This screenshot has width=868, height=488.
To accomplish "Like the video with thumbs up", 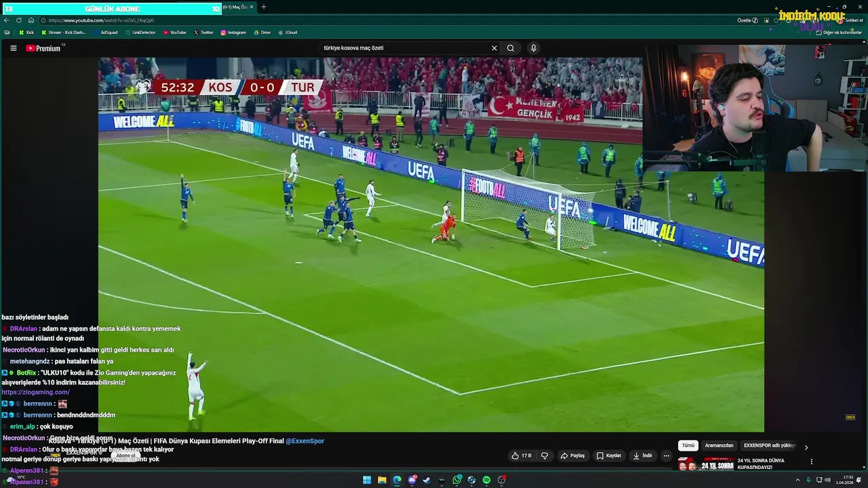I will (521, 456).
